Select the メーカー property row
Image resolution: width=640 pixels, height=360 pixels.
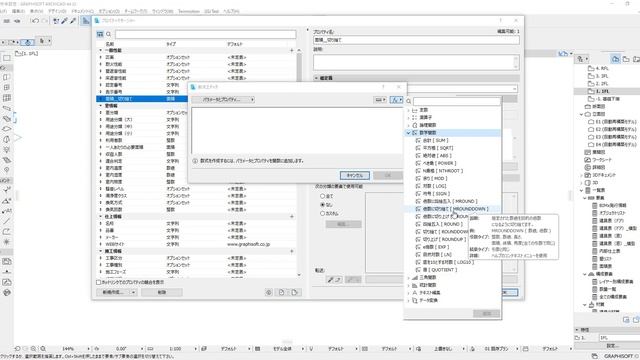[196, 238]
